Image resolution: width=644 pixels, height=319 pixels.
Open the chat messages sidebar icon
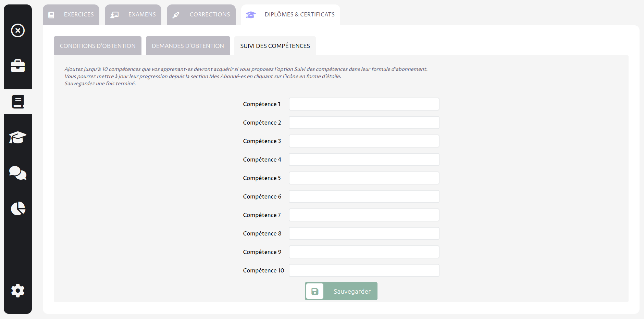tap(18, 173)
